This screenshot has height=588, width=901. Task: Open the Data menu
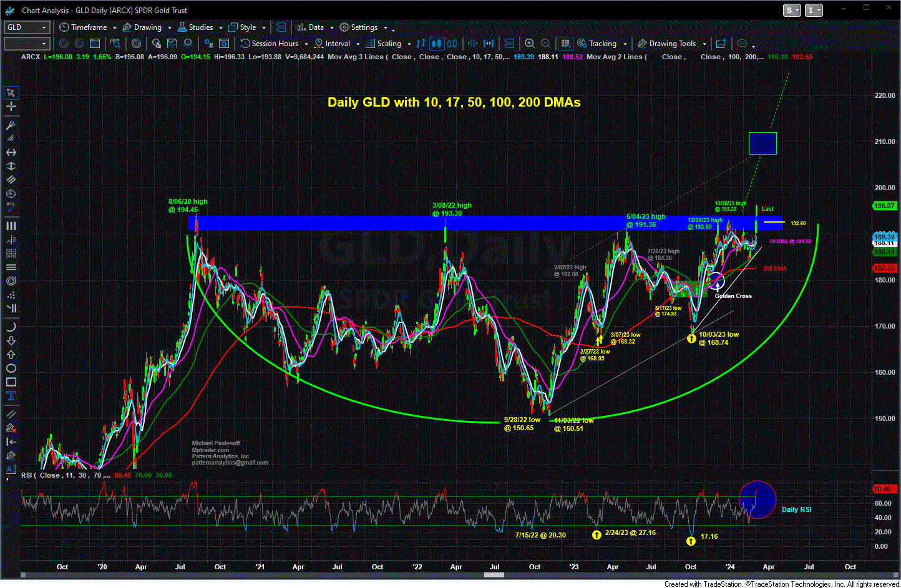tap(311, 27)
